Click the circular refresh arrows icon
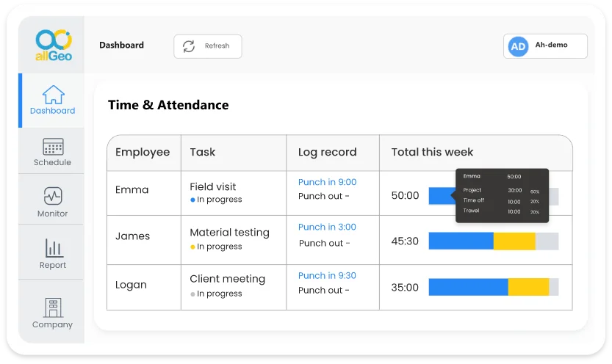The width and height of the screenshot is (612, 364). (x=189, y=46)
